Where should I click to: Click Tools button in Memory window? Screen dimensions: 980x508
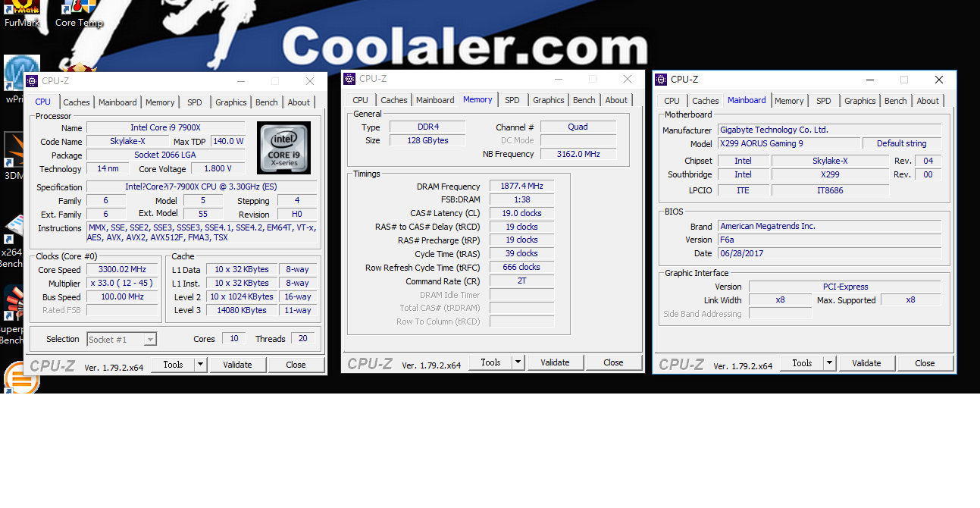click(491, 362)
